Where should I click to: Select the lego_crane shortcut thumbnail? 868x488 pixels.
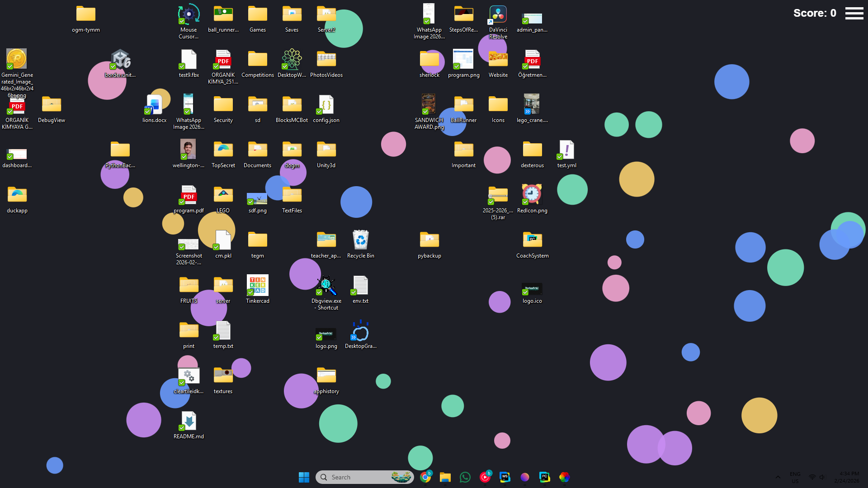pyautogui.click(x=531, y=104)
